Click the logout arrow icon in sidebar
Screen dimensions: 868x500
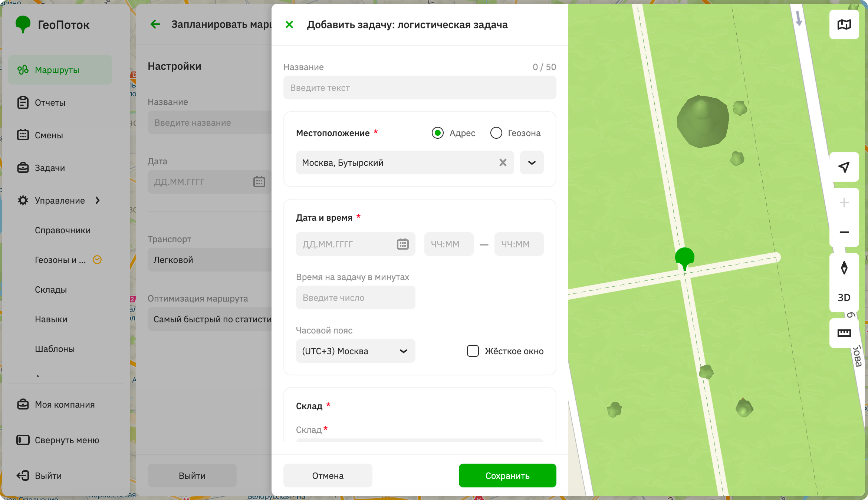coord(23,476)
